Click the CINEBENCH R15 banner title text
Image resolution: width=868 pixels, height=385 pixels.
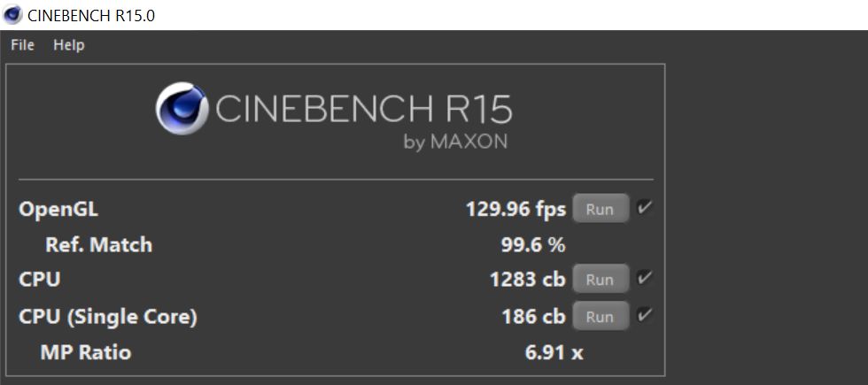(364, 108)
